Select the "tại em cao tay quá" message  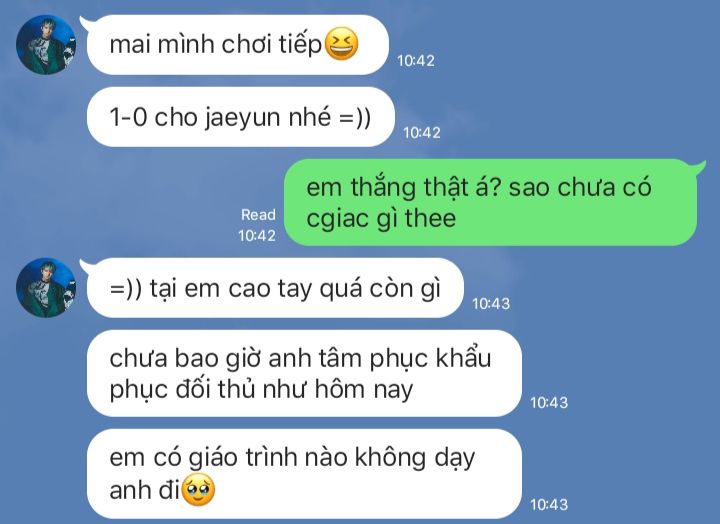click(275, 288)
